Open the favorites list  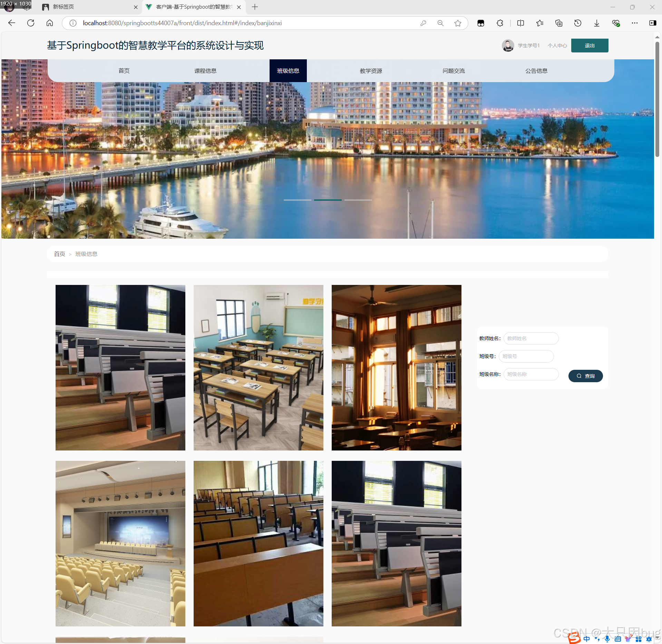pos(540,23)
